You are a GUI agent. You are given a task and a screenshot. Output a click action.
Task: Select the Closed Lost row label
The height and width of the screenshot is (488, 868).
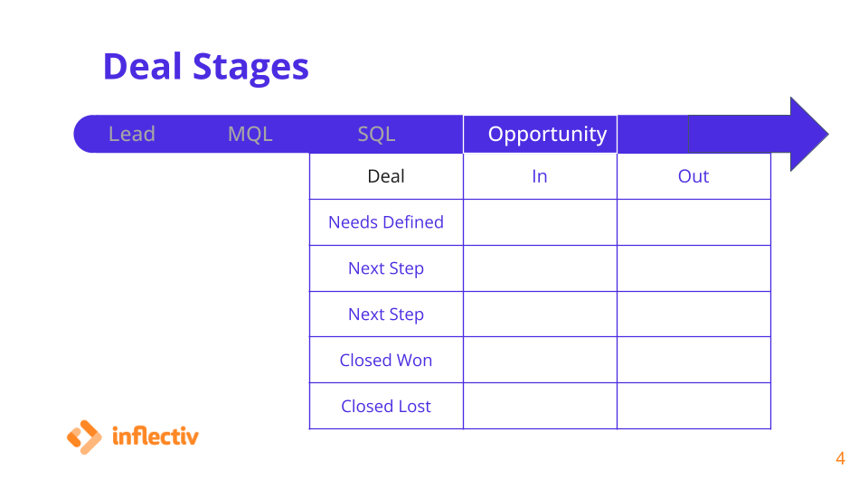click(x=386, y=406)
